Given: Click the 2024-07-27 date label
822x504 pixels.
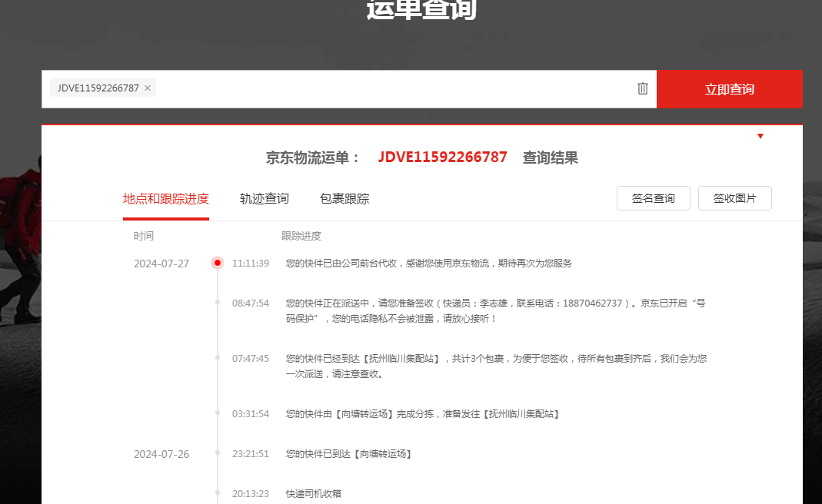Looking at the screenshot, I should (x=161, y=264).
